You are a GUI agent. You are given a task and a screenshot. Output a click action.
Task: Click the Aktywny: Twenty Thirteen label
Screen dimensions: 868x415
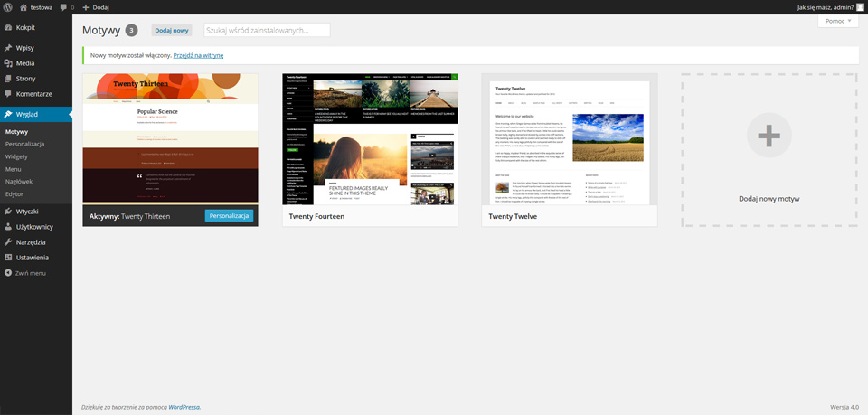pos(129,216)
